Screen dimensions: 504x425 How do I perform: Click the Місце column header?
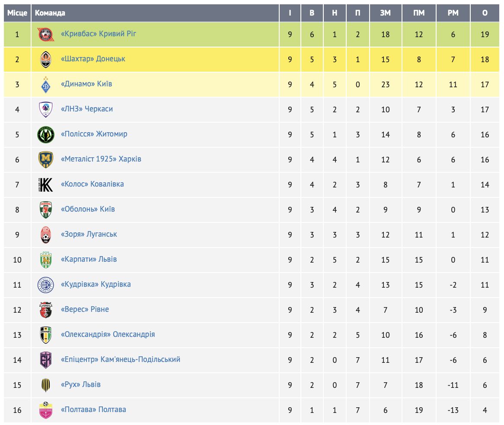[17, 13]
